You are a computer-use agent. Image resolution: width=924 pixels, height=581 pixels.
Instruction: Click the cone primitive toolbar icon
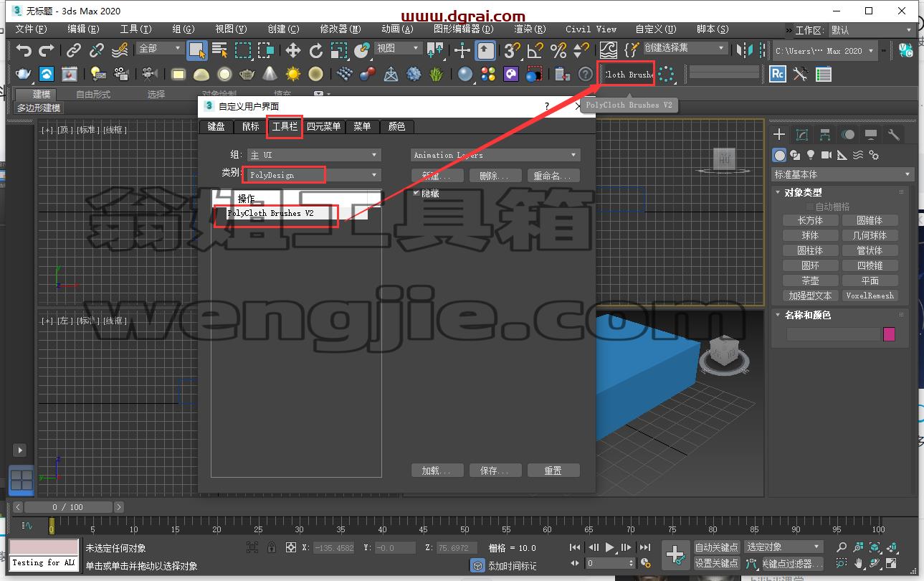(x=270, y=74)
